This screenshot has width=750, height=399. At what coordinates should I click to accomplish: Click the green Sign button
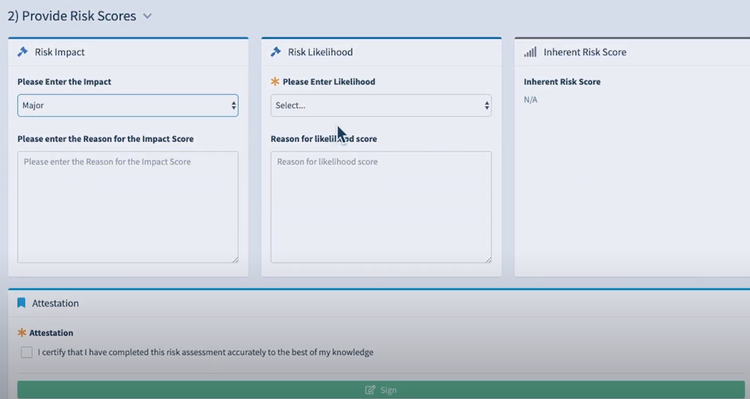click(381, 390)
